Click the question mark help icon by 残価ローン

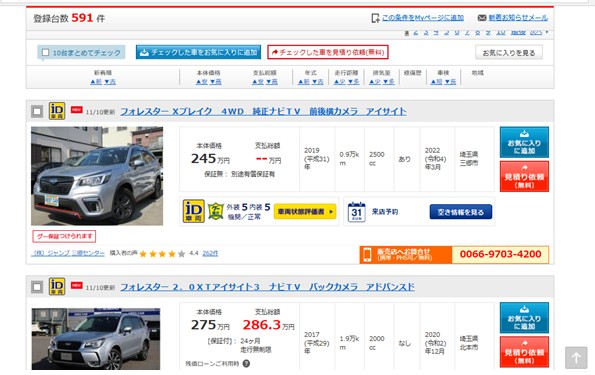(246, 364)
